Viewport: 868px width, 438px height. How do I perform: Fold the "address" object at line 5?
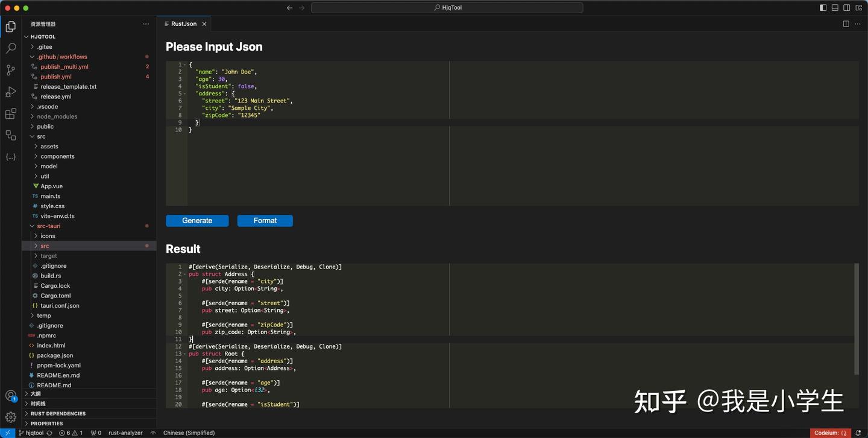pos(184,94)
